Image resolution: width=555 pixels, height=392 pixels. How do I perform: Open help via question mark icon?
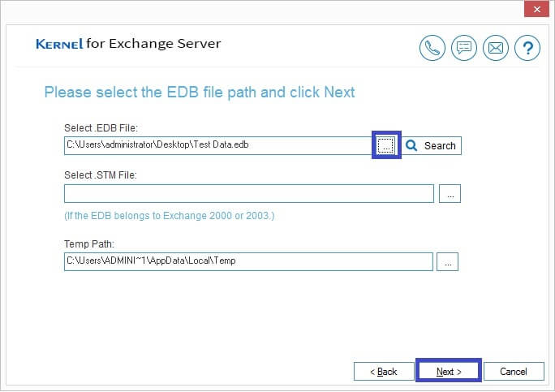(527, 48)
